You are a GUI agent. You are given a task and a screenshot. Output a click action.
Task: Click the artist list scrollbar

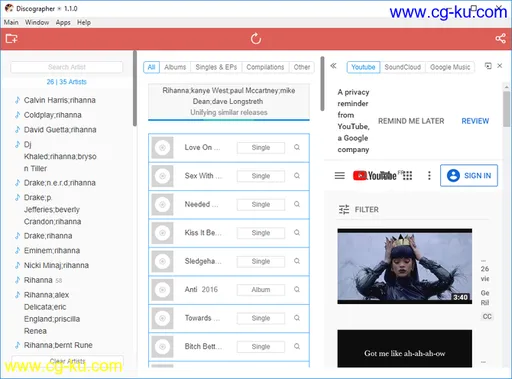click(x=135, y=88)
